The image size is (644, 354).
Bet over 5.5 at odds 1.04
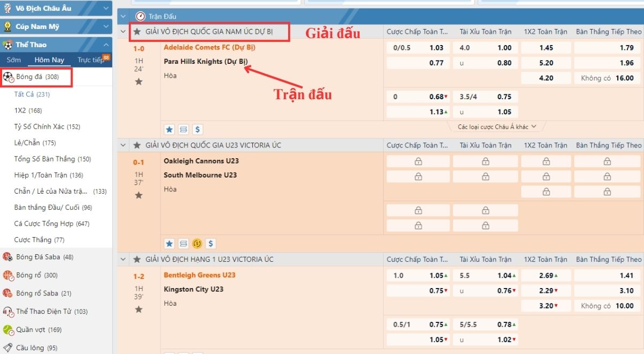point(486,276)
